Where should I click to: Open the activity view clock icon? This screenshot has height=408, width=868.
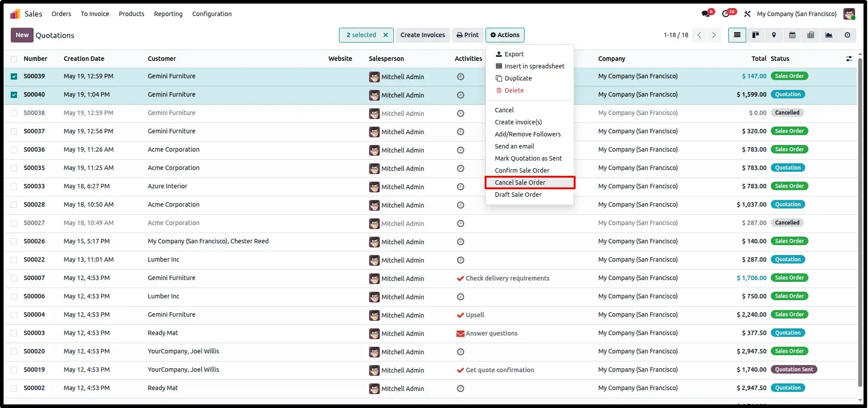pos(847,35)
